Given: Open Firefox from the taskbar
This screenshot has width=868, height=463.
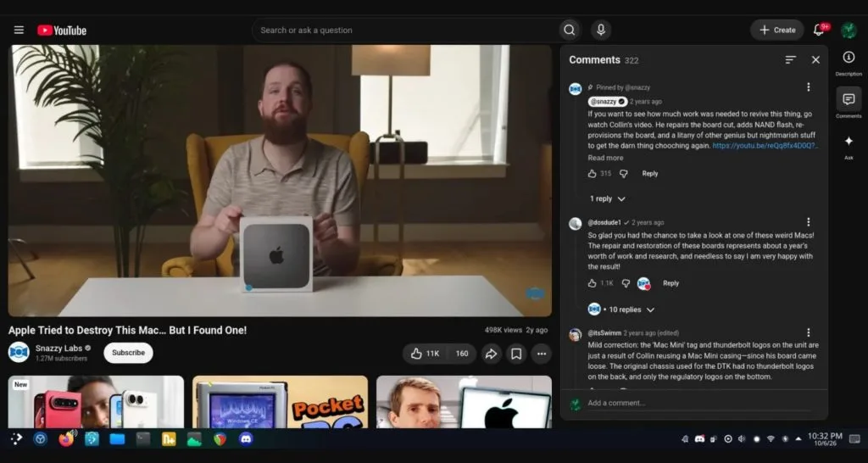Looking at the screenshot, I should 66,439.
